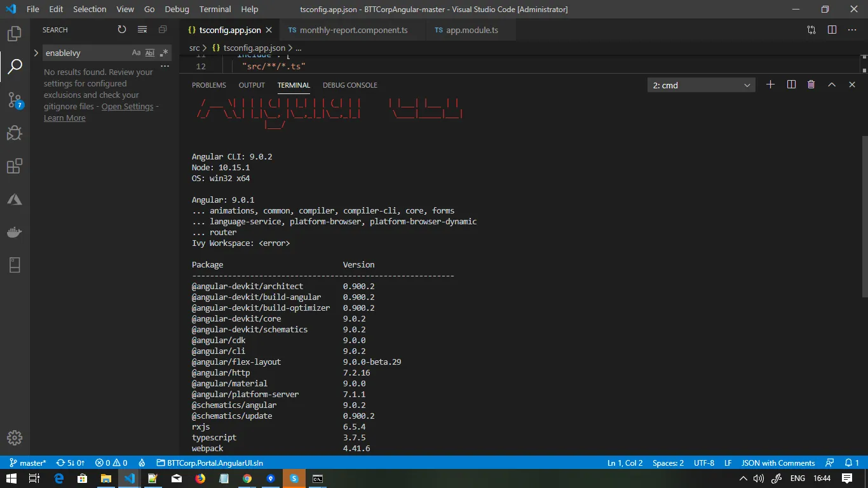
Task: Split the editor to the right
Action: coord(832,30)
